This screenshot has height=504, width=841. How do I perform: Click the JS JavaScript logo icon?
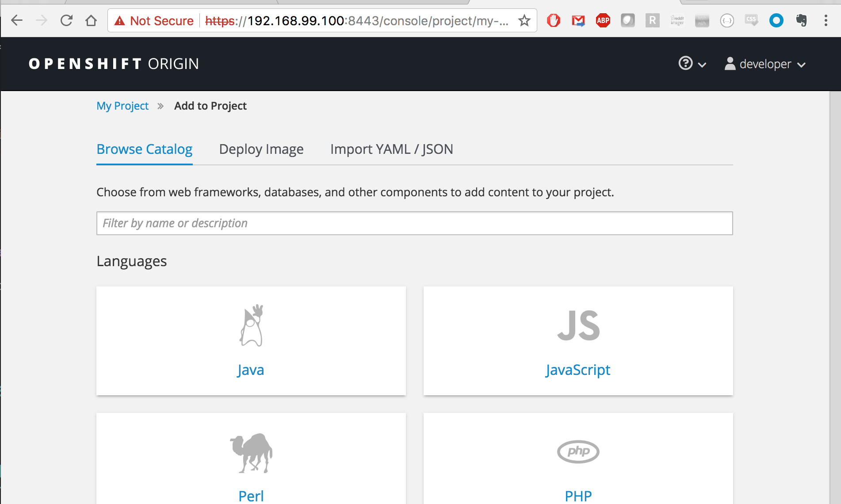click(578, 325)
